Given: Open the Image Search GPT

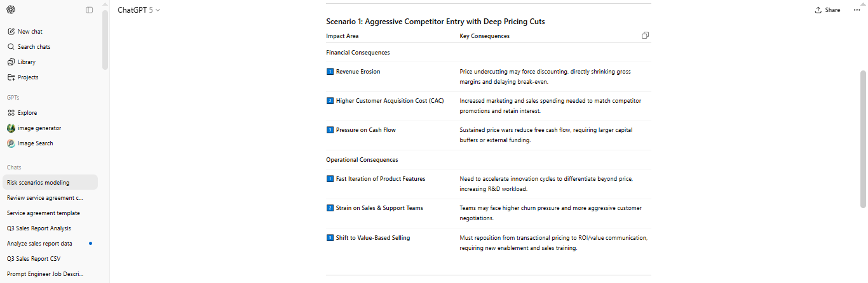Looking at the screenshot, I should click(x=35, y=143).
